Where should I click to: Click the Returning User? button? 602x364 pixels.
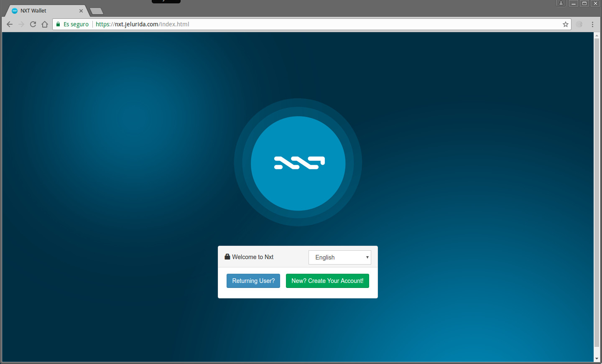[x=253, y=281]
